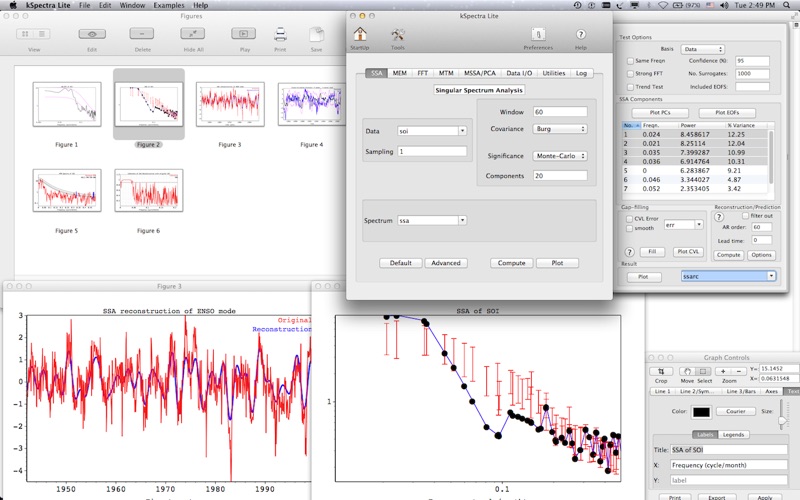Click the Play icon in Figures toolbar
This screenshot has width=800, height=500.
244,34
